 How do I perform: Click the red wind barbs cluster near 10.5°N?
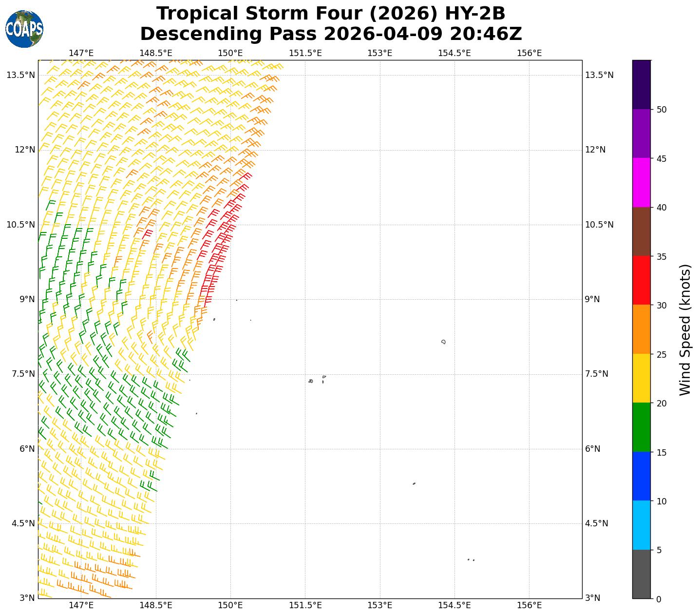[224, 227]
